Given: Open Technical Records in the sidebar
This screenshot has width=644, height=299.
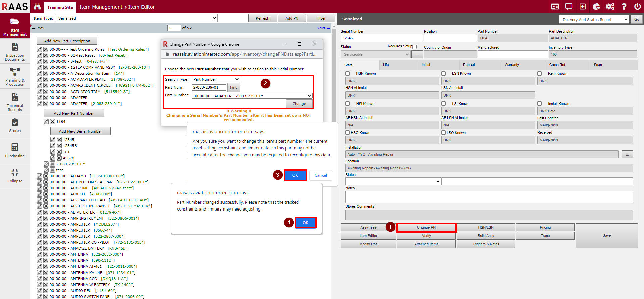Looking at the screenshot, I should coord(15,97).
